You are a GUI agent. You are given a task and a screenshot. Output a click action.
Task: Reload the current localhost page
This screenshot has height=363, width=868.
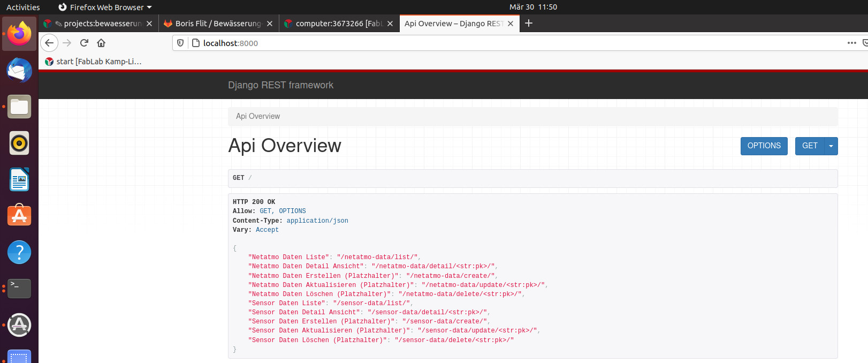[x=84, y=43]
